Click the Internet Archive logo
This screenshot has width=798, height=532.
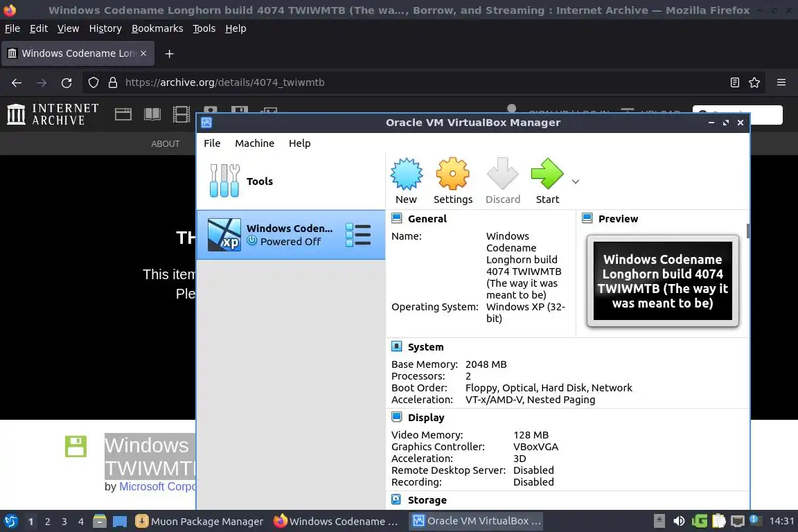coord(53,114)
